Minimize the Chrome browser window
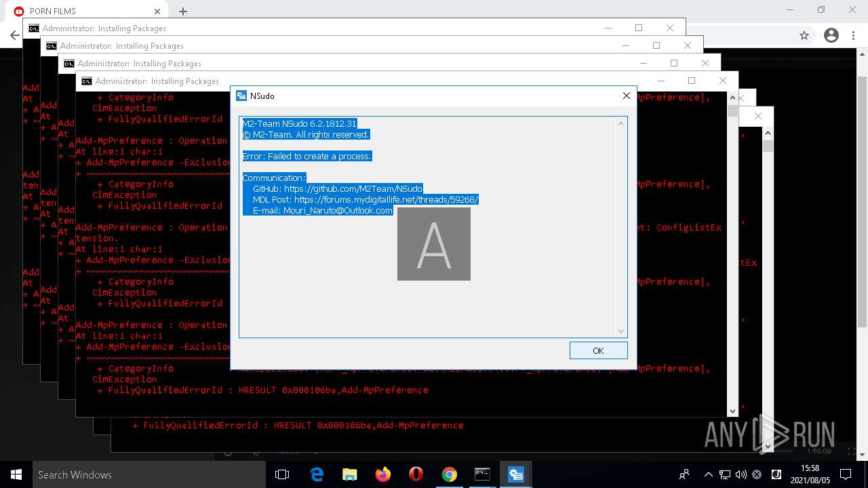868x488 pixels. point(791,10)
